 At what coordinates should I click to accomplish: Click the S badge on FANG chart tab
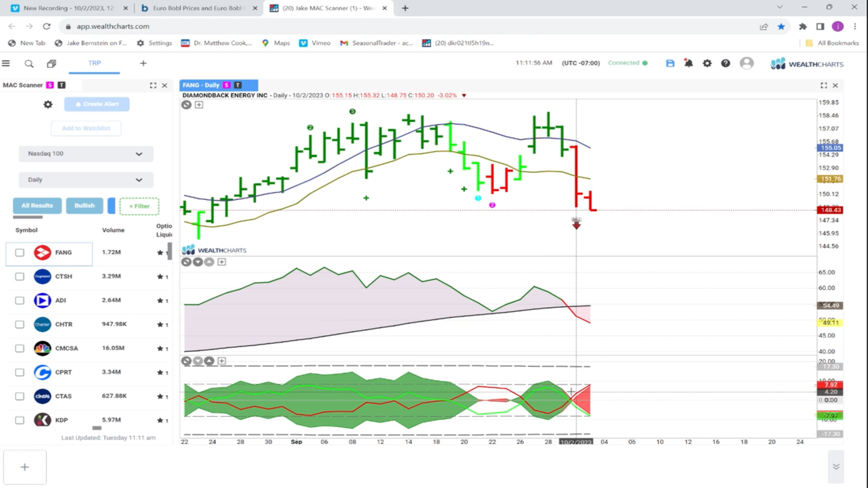tap(226, 85)
